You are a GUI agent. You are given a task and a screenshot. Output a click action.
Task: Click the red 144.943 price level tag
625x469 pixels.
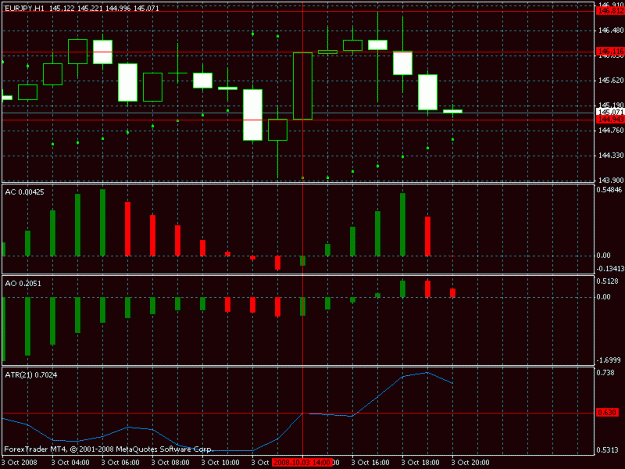(x=610, y=120)
